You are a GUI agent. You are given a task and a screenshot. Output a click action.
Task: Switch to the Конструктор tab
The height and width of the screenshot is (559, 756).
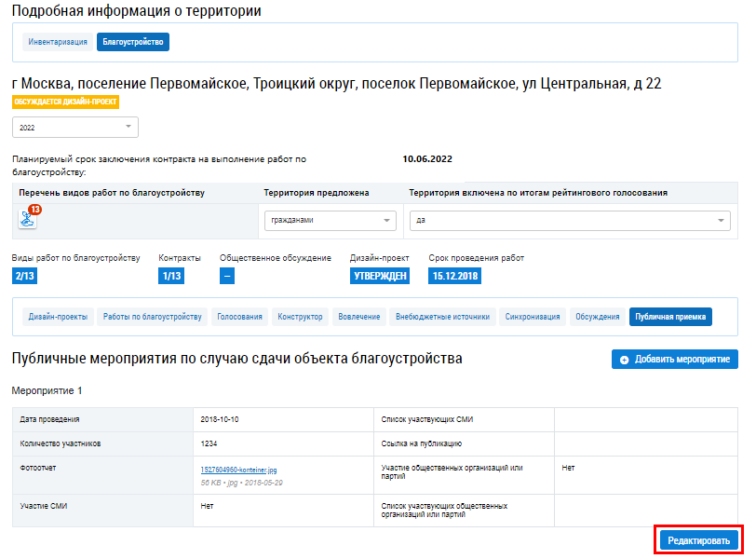[x=300, y=317]
